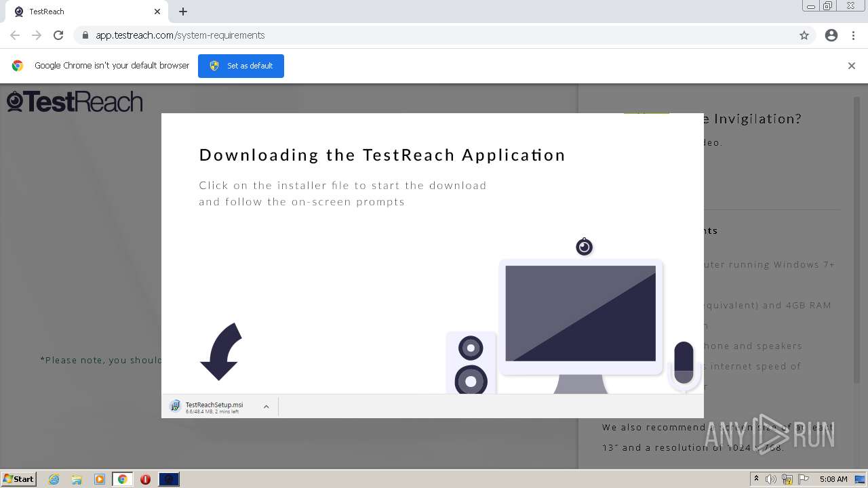Screen dimensions: 868x488
Task: Open TestReachSetup.msi download item
Action: coord(214,407)
